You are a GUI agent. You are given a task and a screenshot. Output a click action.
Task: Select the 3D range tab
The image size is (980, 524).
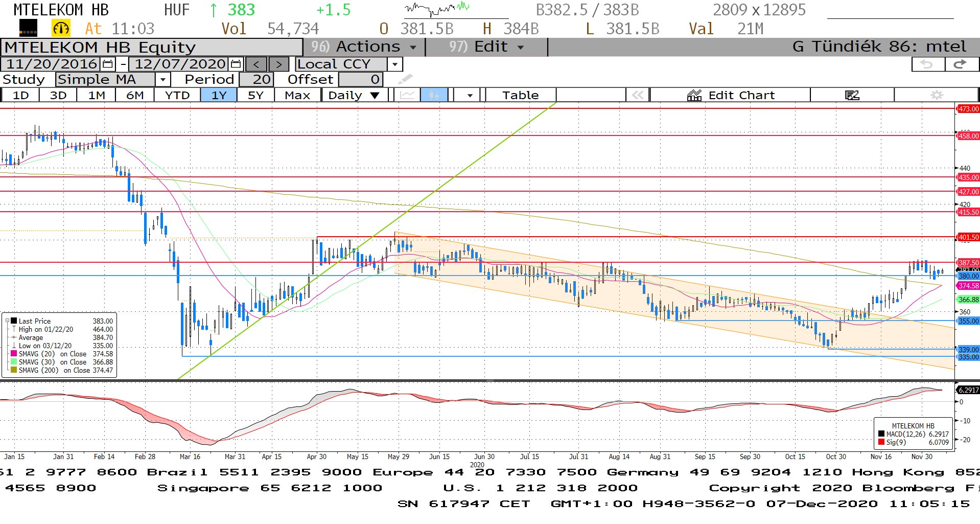tap(58, 95)
